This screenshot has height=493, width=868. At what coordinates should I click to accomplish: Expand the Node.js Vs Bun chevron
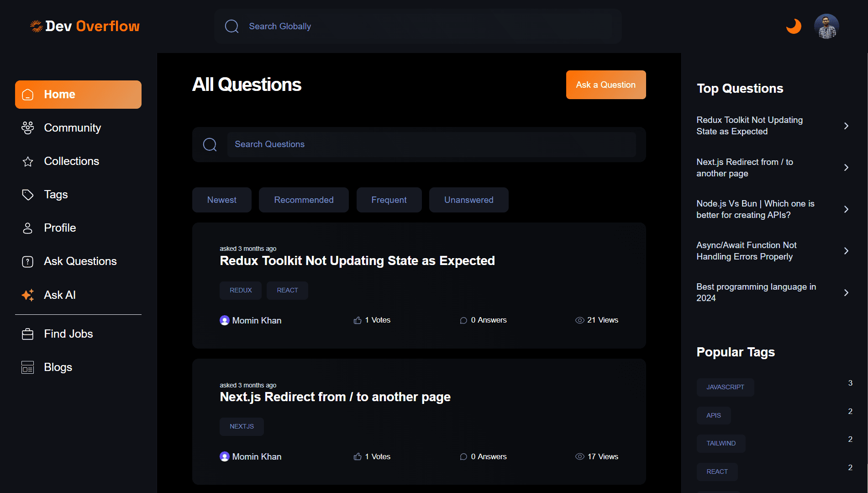[846, 209]
